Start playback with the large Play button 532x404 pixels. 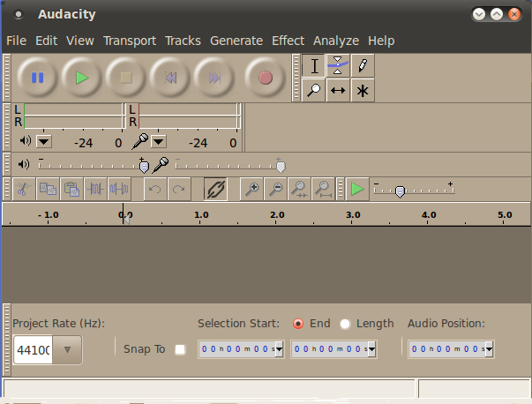pos(82,78)
